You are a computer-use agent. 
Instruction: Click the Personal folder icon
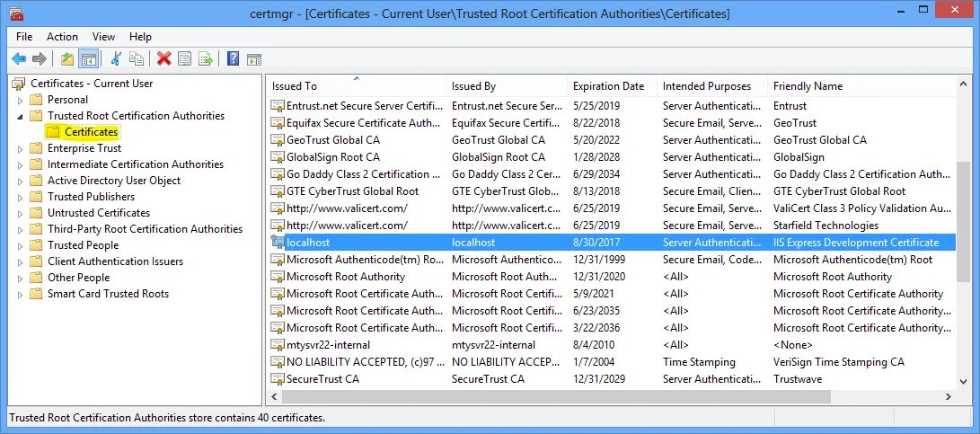(x=36, y=100)
